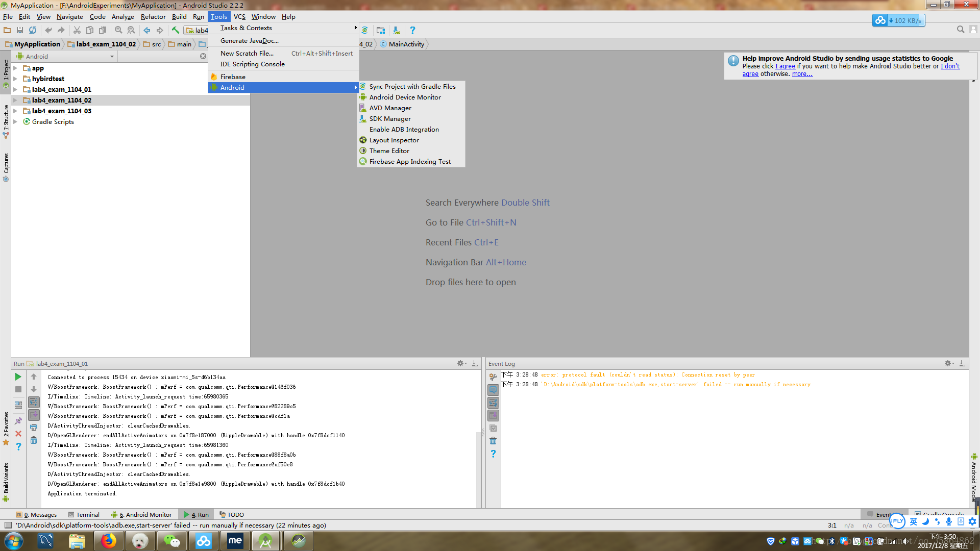Expand the lab4_exam_1104_03 module node
The height and width of the screenshot is (551, 980).
coord(15,111)
